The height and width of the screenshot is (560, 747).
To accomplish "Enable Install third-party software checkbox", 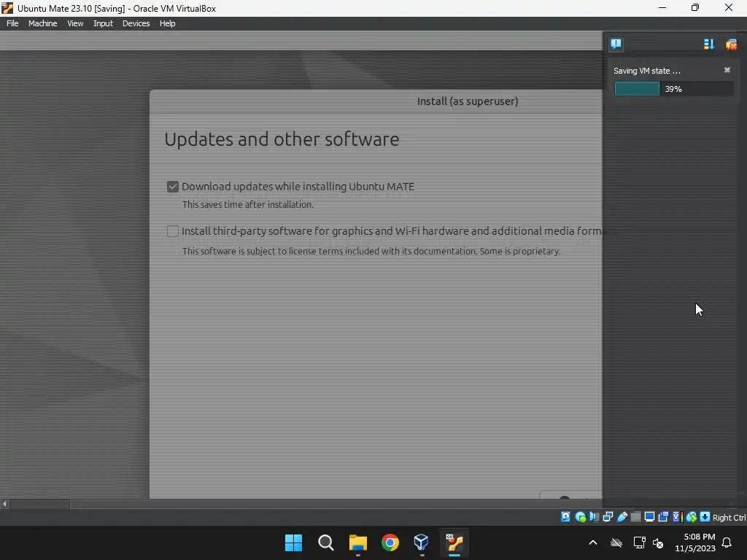I will pos(172,231).
